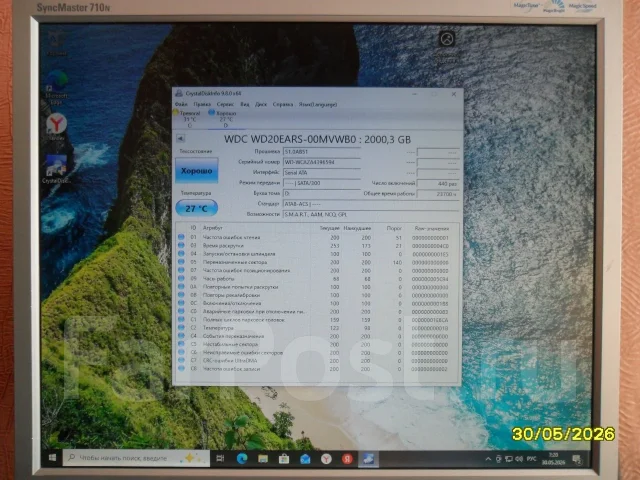The image size is (640, 480).
Task: Select row 0C Включения/отключения
Action: (317, 303)
